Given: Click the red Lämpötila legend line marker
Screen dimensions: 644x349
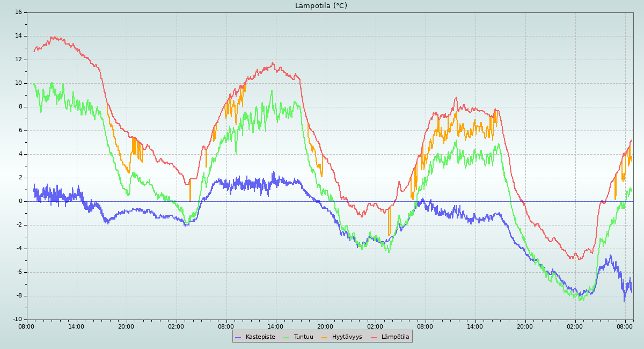Looking at the screenshot, I should pyautogui.click(x=374, y=337).
